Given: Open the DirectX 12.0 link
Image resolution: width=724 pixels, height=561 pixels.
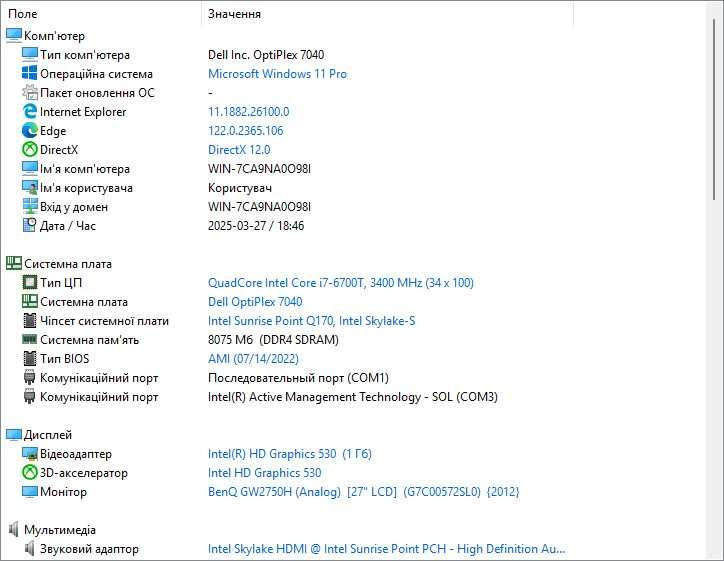Looking at the screenshot, I should click(239, 150).
